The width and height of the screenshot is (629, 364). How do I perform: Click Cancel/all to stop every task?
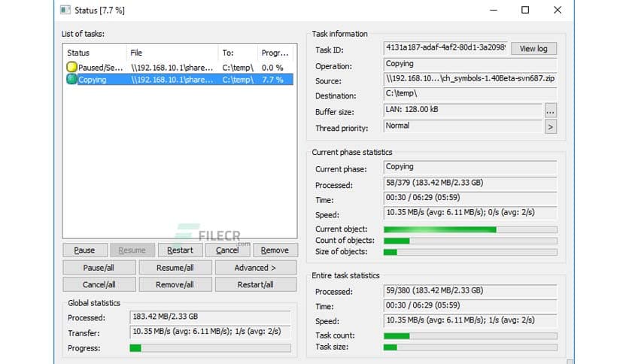[99, 285]
